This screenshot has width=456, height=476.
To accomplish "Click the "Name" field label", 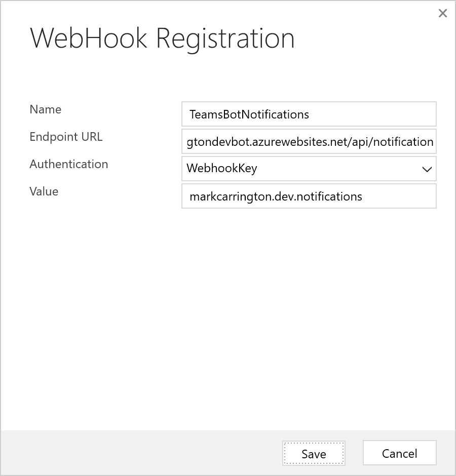I will 46,109.
